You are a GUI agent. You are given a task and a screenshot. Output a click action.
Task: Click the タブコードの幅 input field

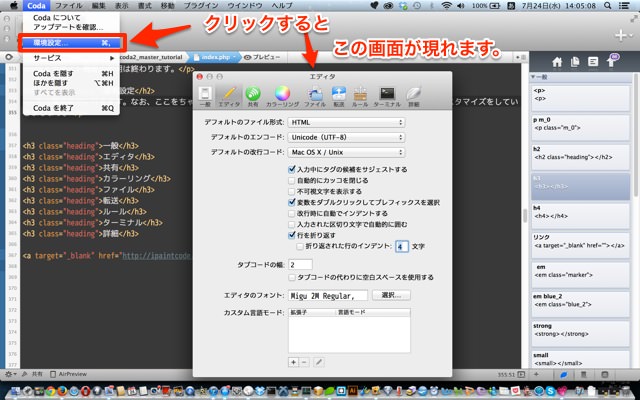click(300, 264)
